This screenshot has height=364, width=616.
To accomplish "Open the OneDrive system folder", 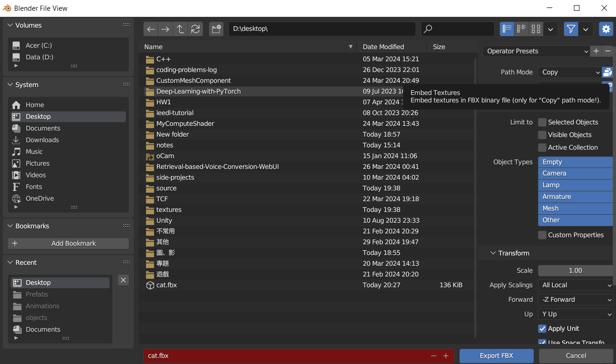I will tap(68, 198).
